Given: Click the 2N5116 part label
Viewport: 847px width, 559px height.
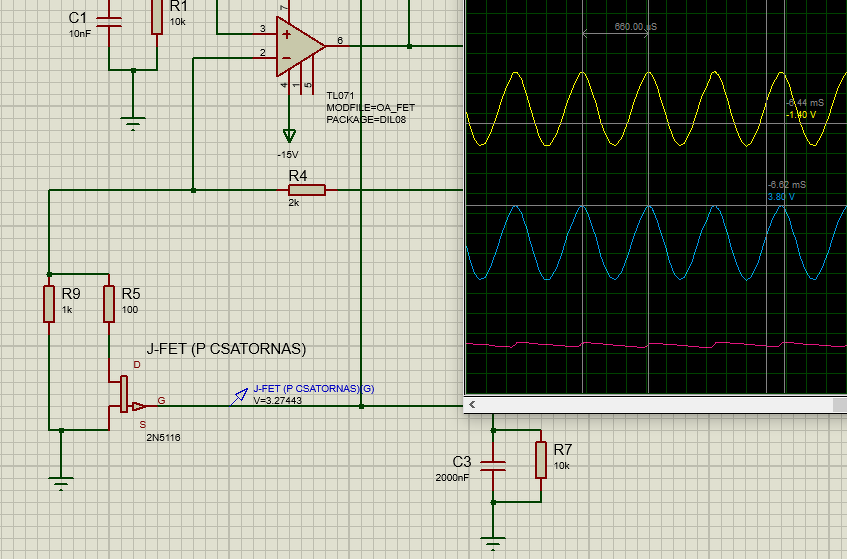Looking at the screenshot, I should 163,437.
